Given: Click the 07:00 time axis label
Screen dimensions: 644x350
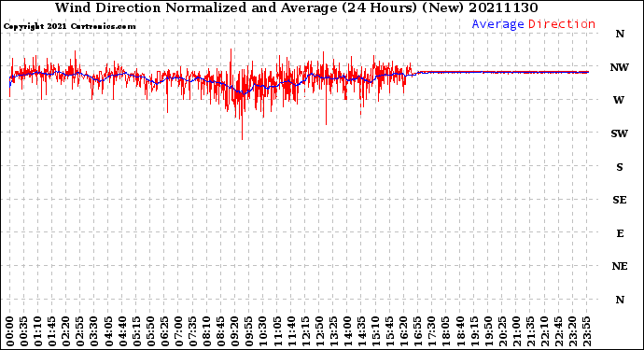Looking at the screenshot, I should click(178, 331).
